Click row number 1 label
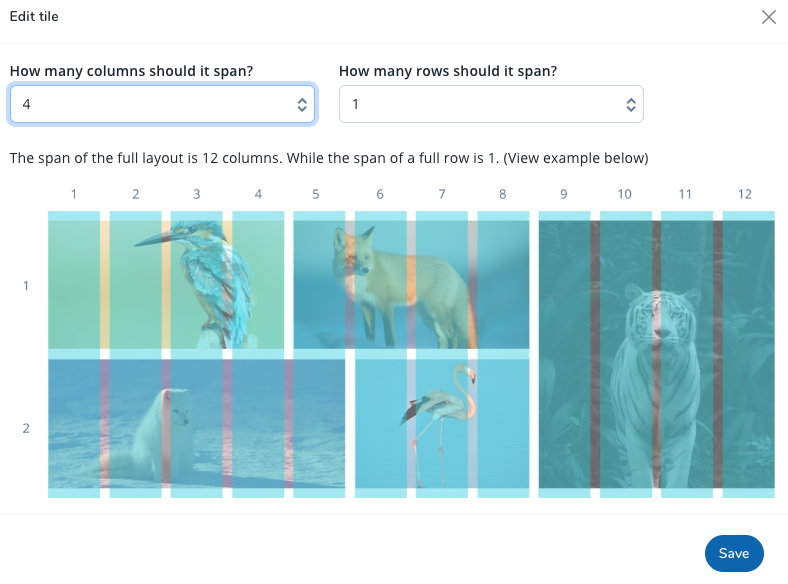The image size is (788, 584). [26, 286]
